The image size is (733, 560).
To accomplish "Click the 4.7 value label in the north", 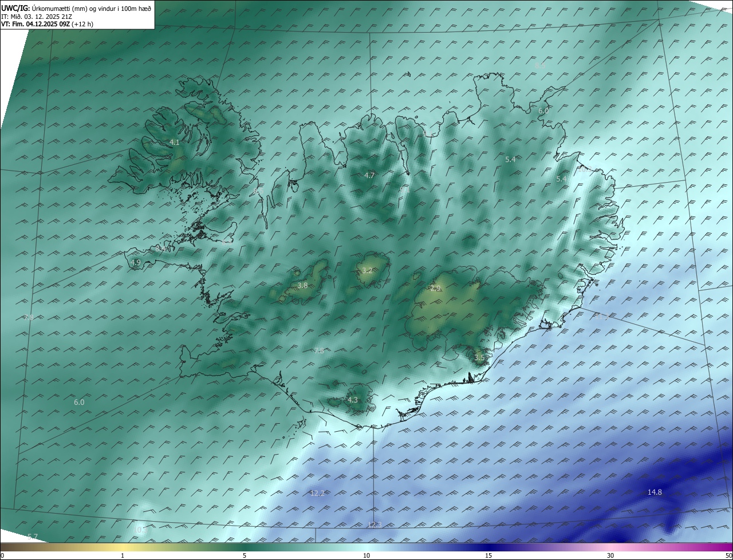I will tap(369, 175).
